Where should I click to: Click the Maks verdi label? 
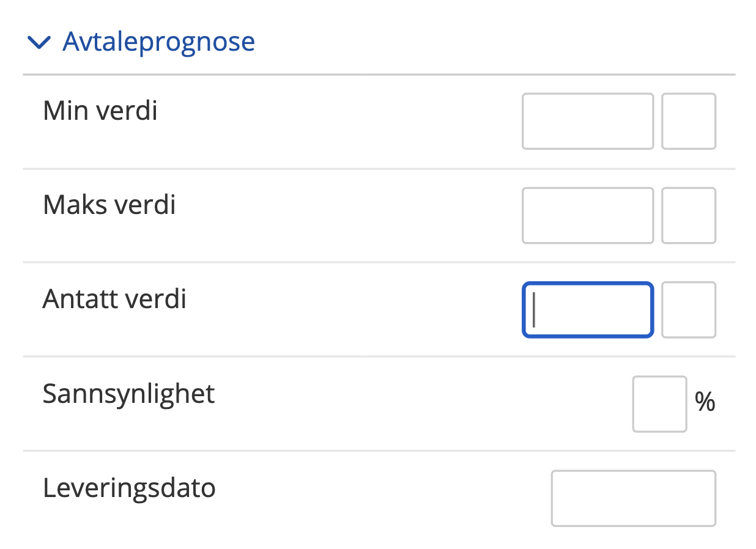point(109,205)
